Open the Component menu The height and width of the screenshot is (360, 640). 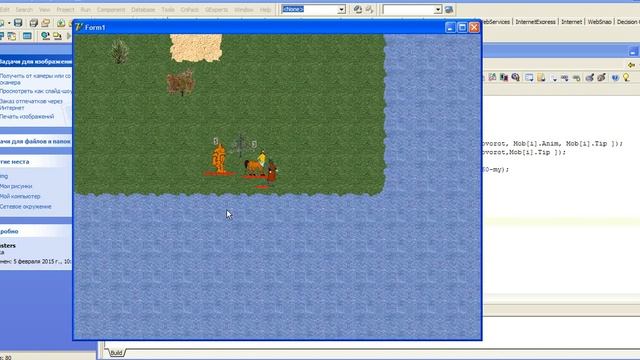click(x=111, y=9)
